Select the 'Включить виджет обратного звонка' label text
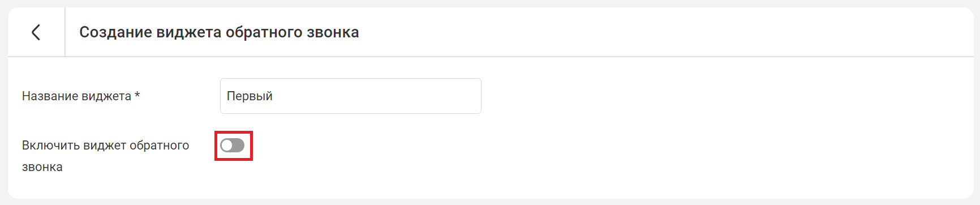The height and width of the screenshot is (205, 980). [106, 156]
